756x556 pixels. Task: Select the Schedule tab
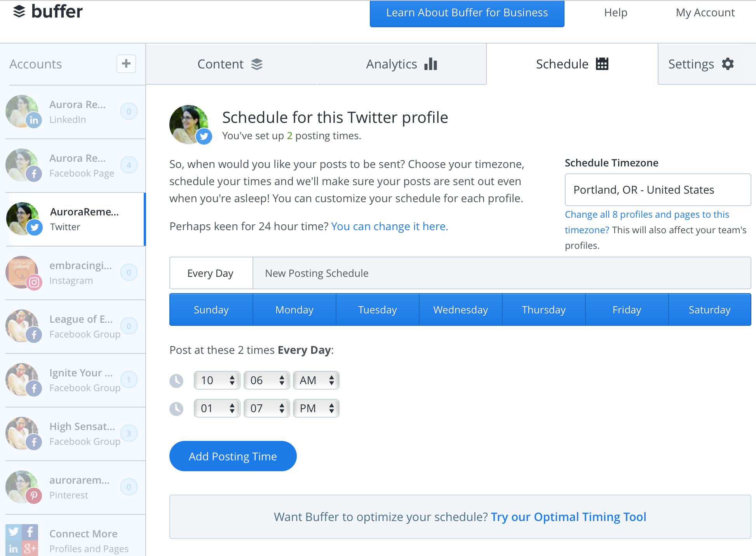point(572,64)
